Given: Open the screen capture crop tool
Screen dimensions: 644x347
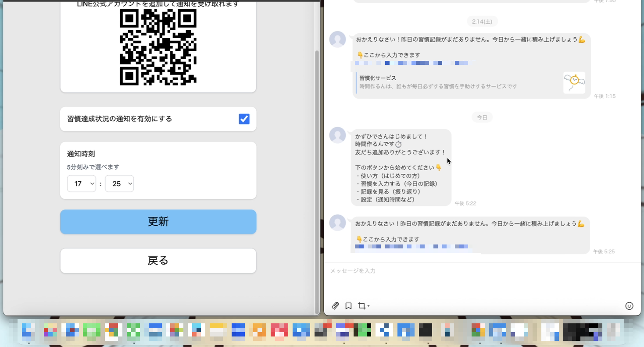Looking at the screenshot, I should (x=363, y=306).
